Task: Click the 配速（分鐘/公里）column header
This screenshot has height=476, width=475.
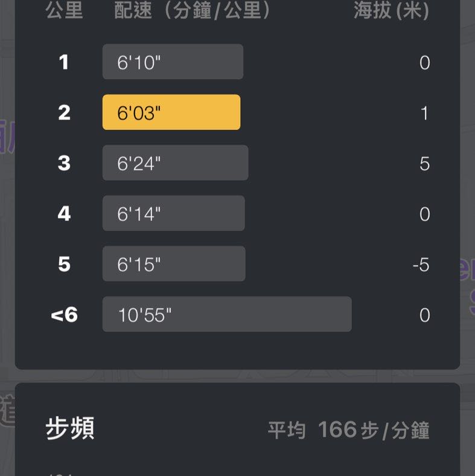Action: pos(193,11)
